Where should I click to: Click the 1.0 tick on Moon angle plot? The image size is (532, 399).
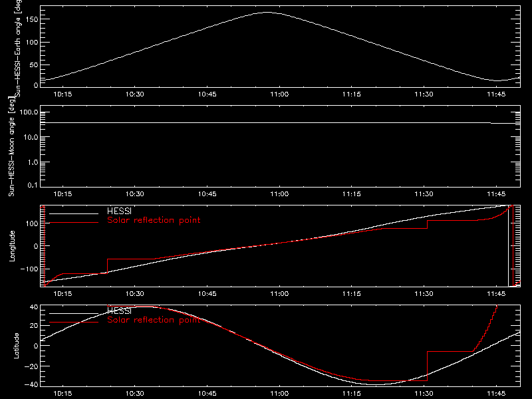pyautogui.click(x=33, y=162)
